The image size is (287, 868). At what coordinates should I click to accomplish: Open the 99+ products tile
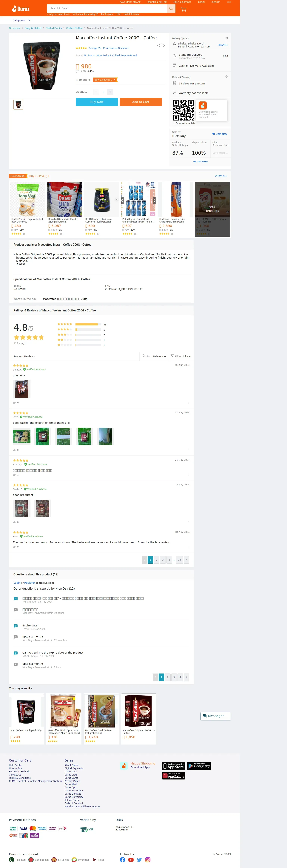tap(212, 209)
